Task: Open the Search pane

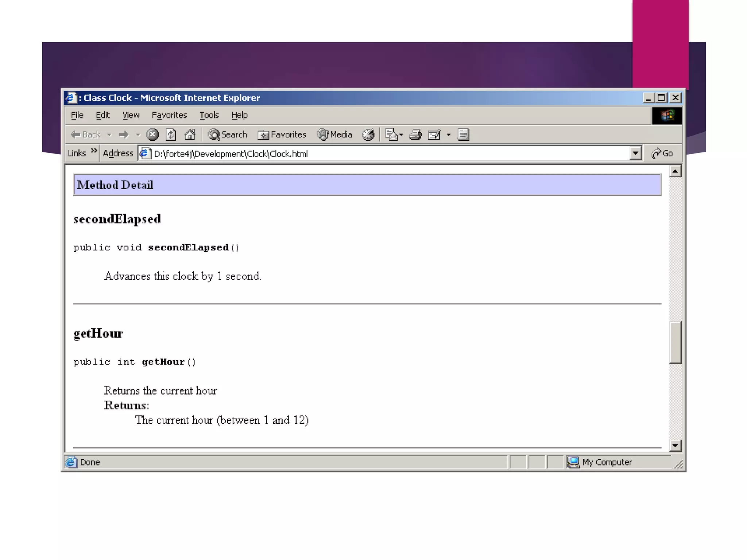Action: [x=227, y=135]
